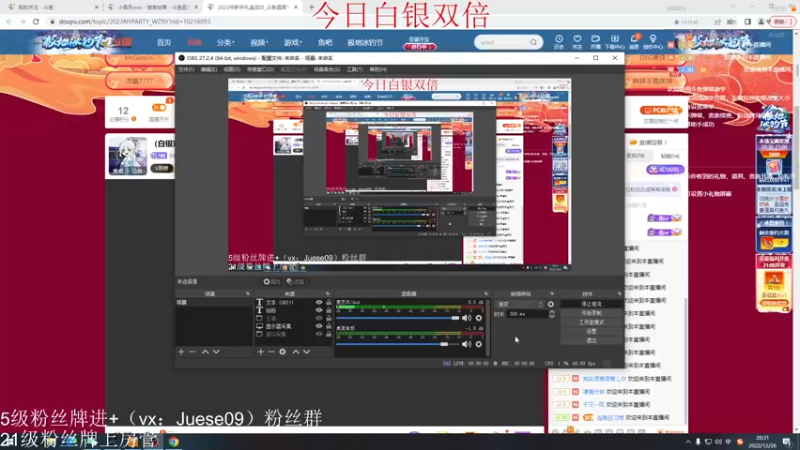The width and height of the screenshot is (800, 450).
Task: Open source 滤镜 filters button
Action: pos(295,282)
